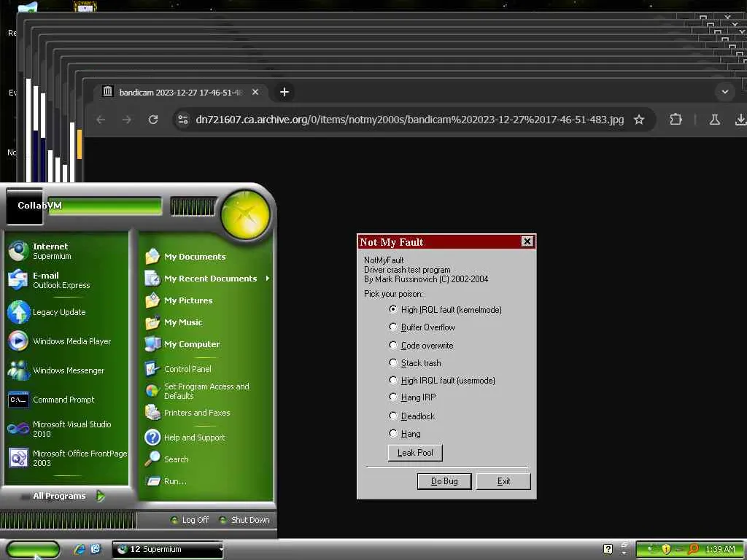Open a new browser tab
747x560 pixels.
[x=285, y=92]
